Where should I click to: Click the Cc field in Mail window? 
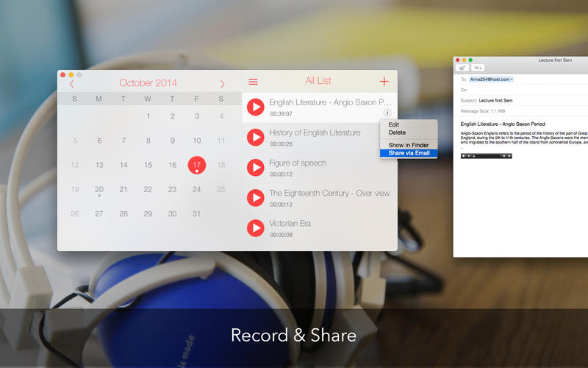pyautogui.click(x=524, y=90)
